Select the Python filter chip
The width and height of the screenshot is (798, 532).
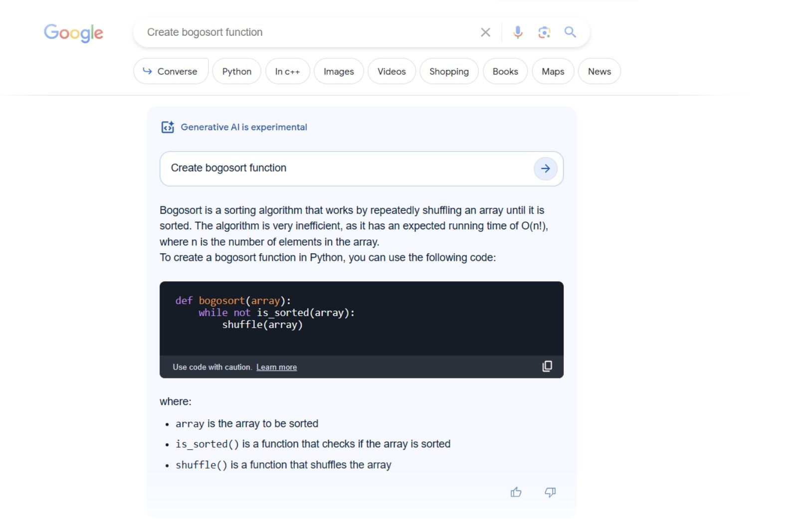coord(236,71)
